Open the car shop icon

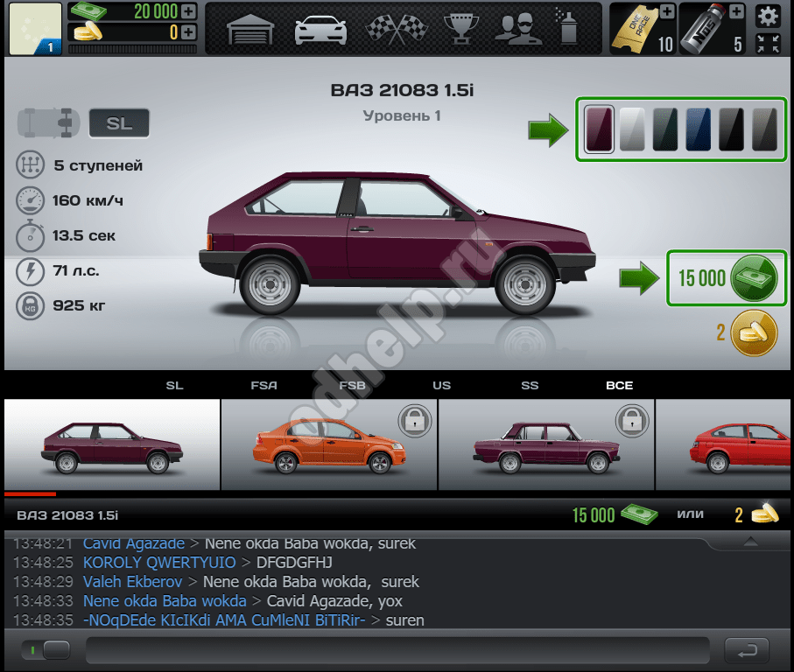320,29
